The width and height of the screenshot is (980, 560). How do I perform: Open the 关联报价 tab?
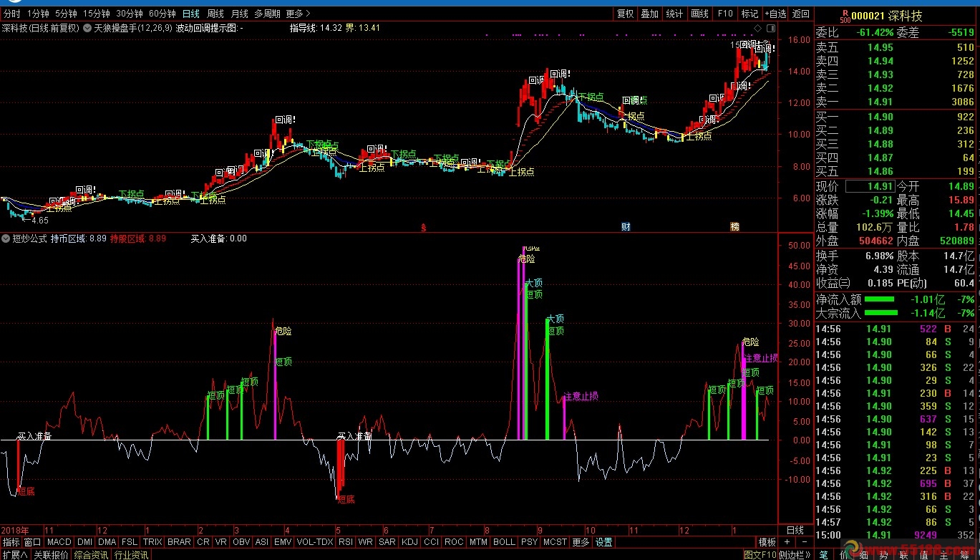pyautogui.click(x=51, y=554)
